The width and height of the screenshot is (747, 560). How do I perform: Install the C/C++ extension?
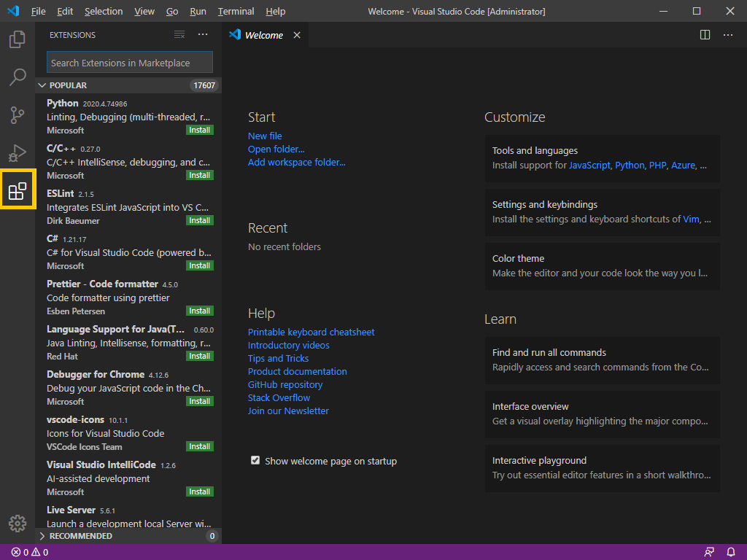tap(200, 175)
